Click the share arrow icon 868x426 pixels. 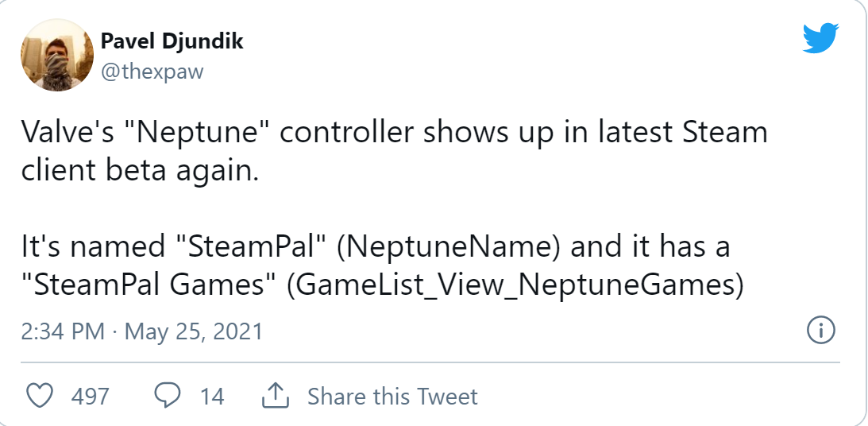click(273, 396)
